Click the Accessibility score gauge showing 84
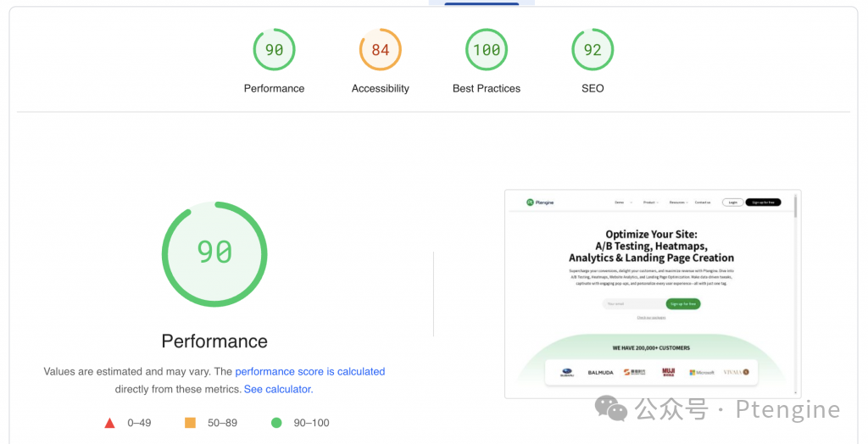Image resolution: width=868 pixels, height=444 pixels. 380,50
